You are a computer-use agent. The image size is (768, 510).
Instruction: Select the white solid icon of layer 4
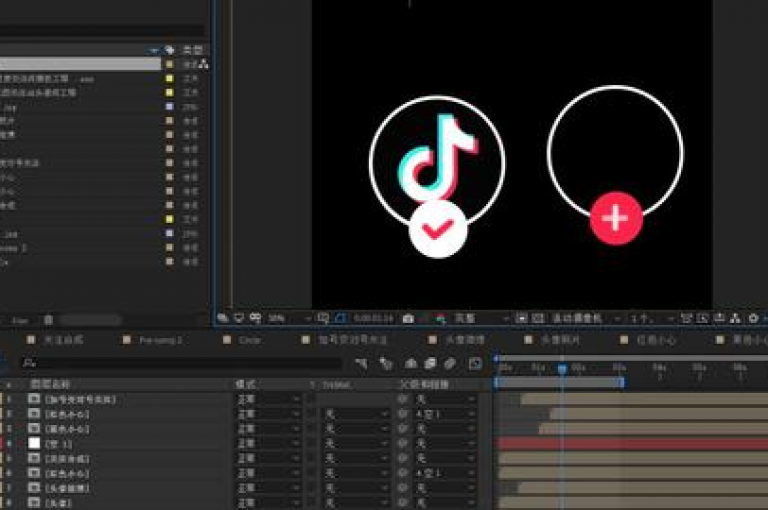34,444
